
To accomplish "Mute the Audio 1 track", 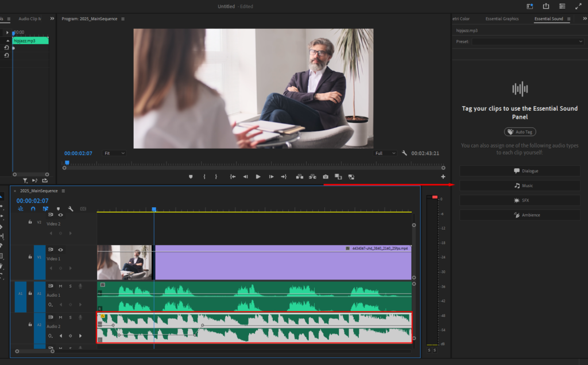I will (x=60, y=286).
